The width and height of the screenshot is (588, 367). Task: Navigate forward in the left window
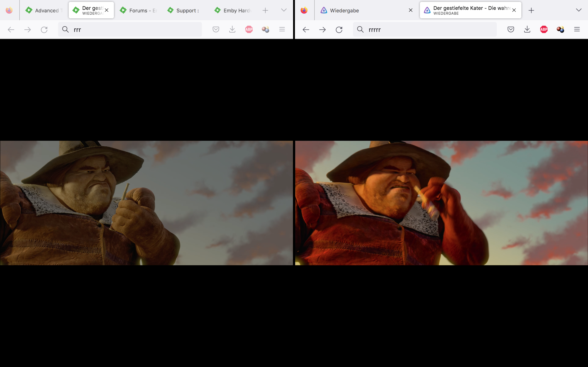click(28, 29)
